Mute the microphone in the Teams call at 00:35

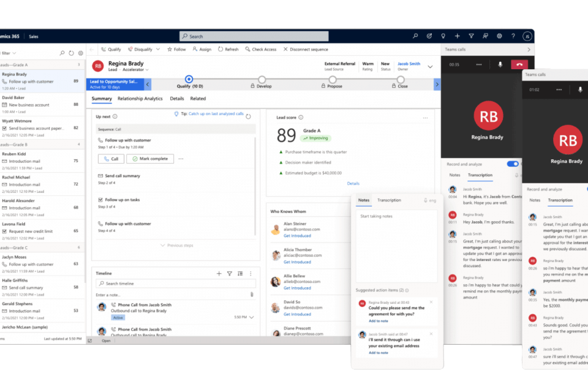tap(500, 64)
